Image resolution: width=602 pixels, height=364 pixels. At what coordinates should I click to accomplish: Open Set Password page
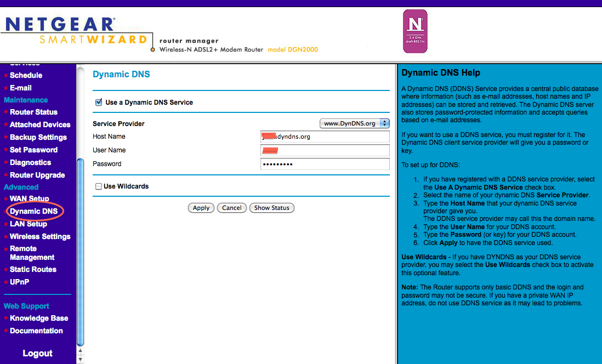(34, 150)
